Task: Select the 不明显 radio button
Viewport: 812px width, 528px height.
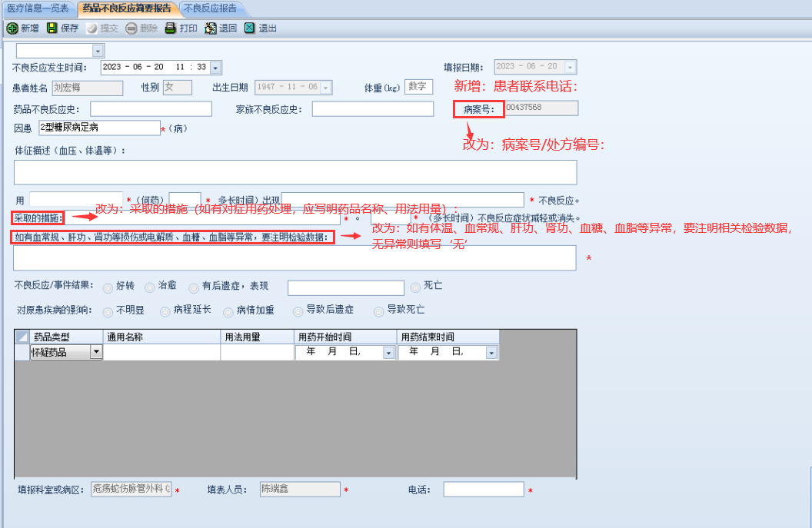Action: point(108,312)
